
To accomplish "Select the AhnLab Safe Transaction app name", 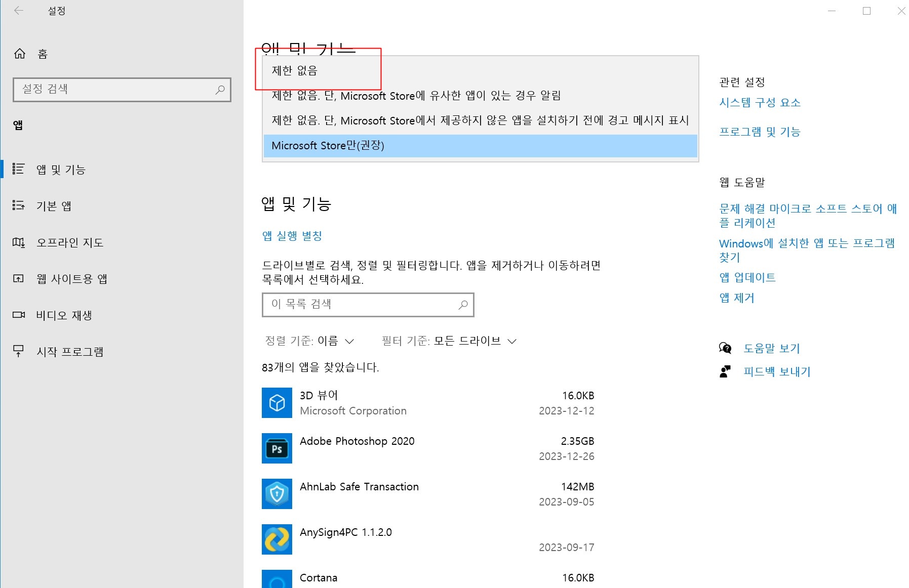I will click(x=359, y=487).
